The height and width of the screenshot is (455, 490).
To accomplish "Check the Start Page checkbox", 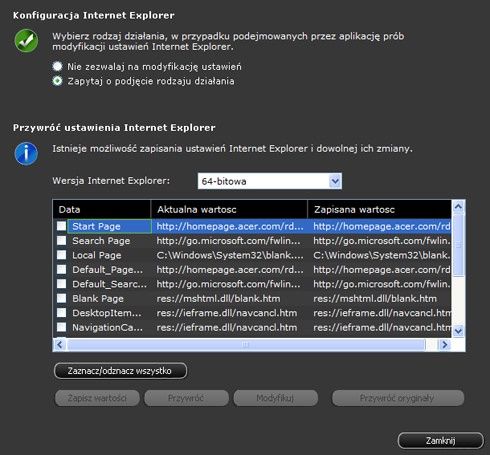I will point(61,226).
